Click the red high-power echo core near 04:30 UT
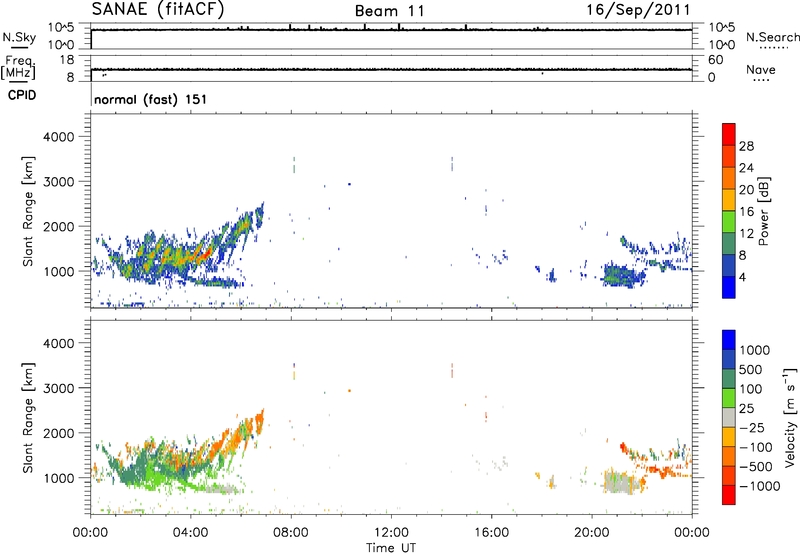Screen dimensions: 800x554 pos(206,253)
